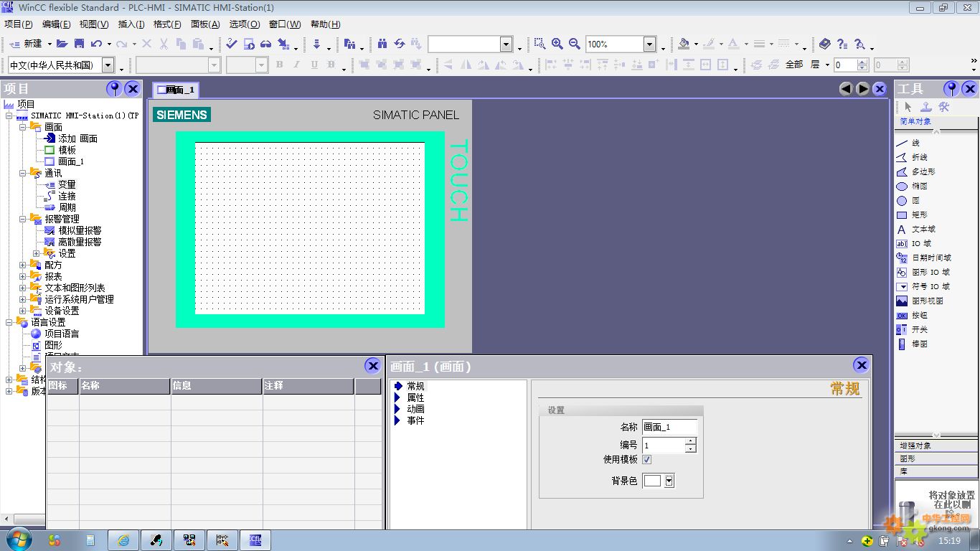
Task: Click the Open project folder icon
Action: pos(62,44)
